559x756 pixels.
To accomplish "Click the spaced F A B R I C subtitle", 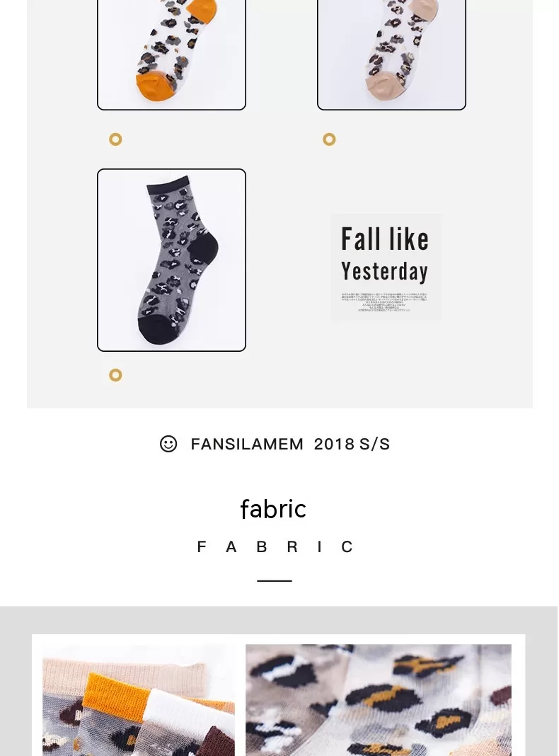I will coord(275,546).
